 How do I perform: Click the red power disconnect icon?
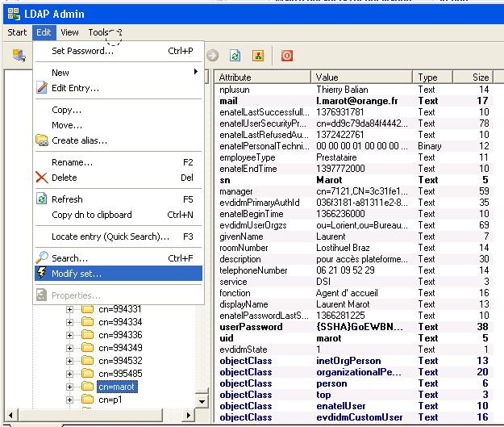(286, 56)
